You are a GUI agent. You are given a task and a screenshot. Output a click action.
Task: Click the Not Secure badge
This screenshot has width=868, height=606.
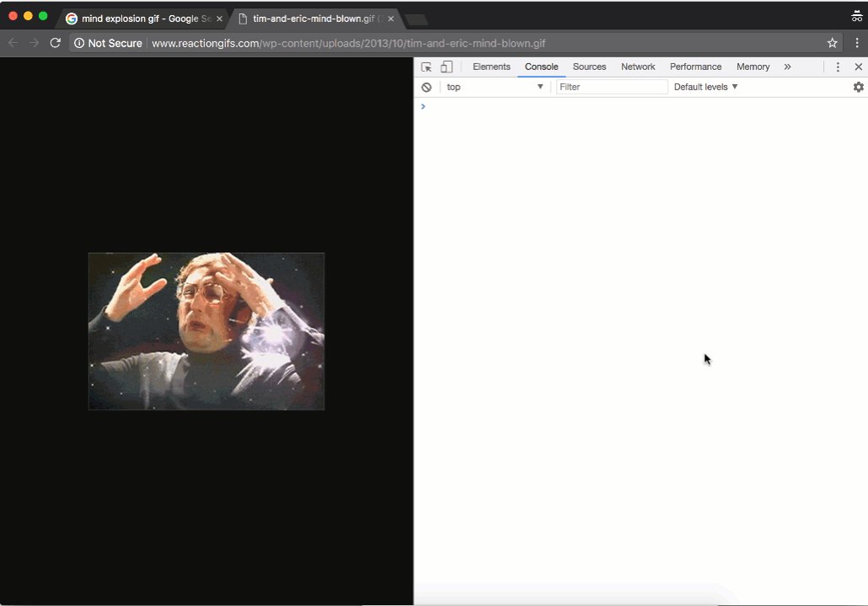tap(107, 42)
